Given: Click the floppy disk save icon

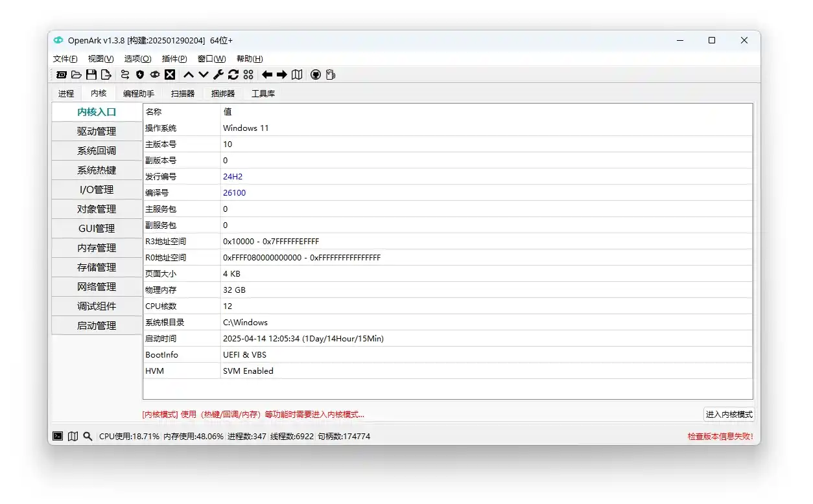Looking at the screenshot, I should coord(91,74).
